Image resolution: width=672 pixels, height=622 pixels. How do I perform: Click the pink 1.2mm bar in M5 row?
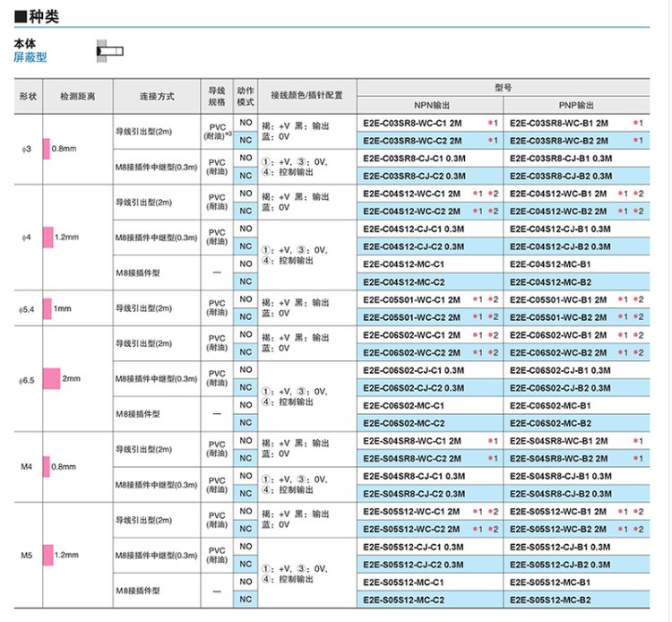tap(47, 555)
